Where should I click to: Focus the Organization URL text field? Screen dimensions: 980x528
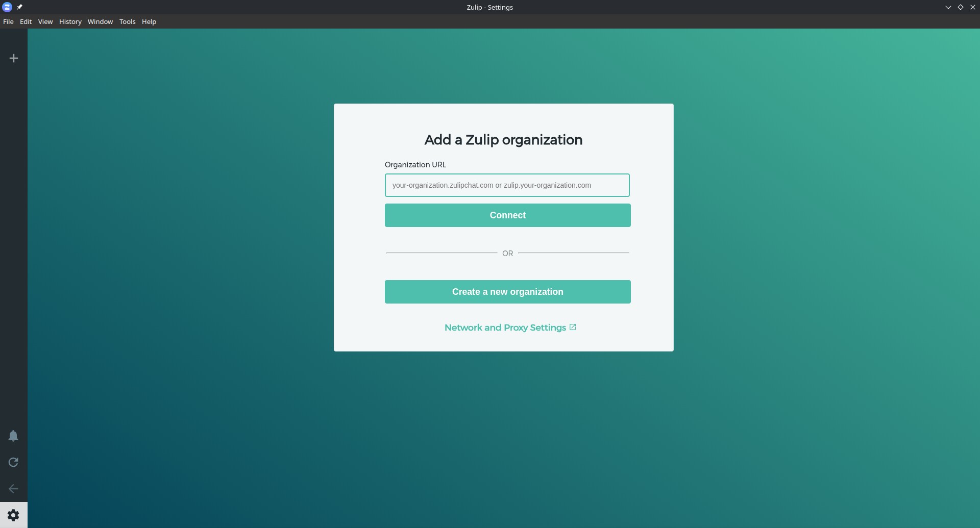pyautogui.click(x=507, y=185)
